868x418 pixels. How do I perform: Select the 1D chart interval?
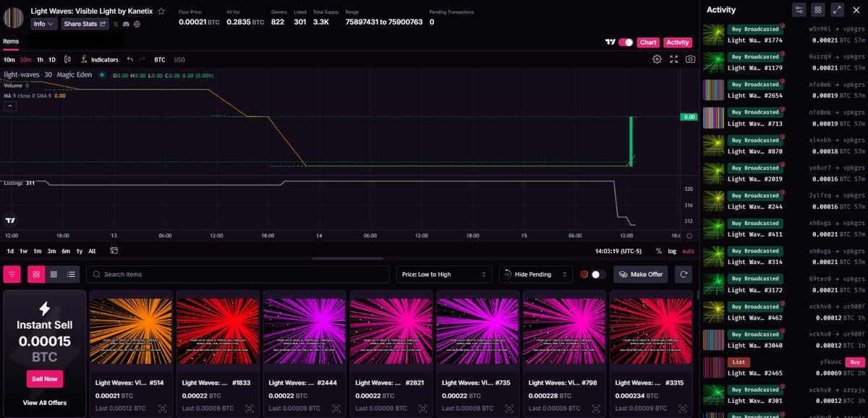click(x=52, y=59)
